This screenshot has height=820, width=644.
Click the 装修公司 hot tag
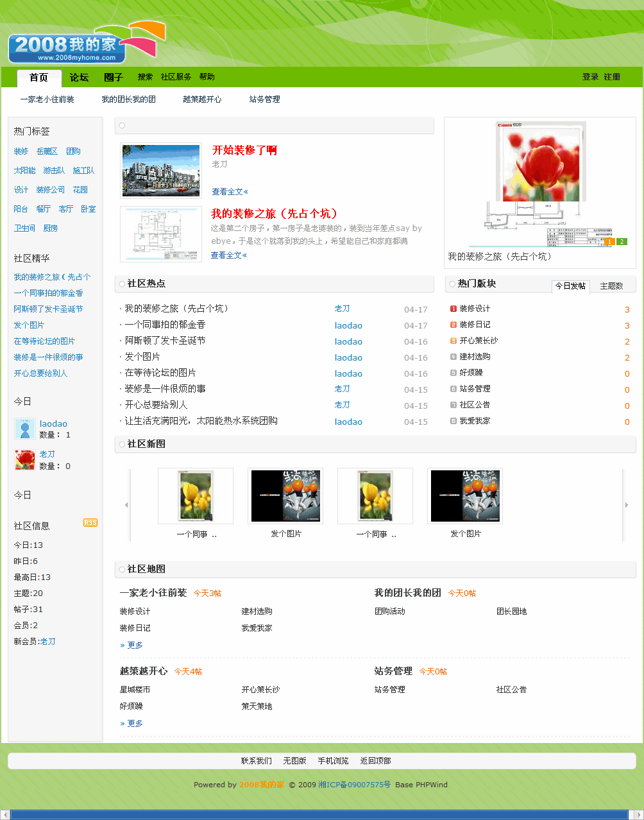(x=51, y=190)
